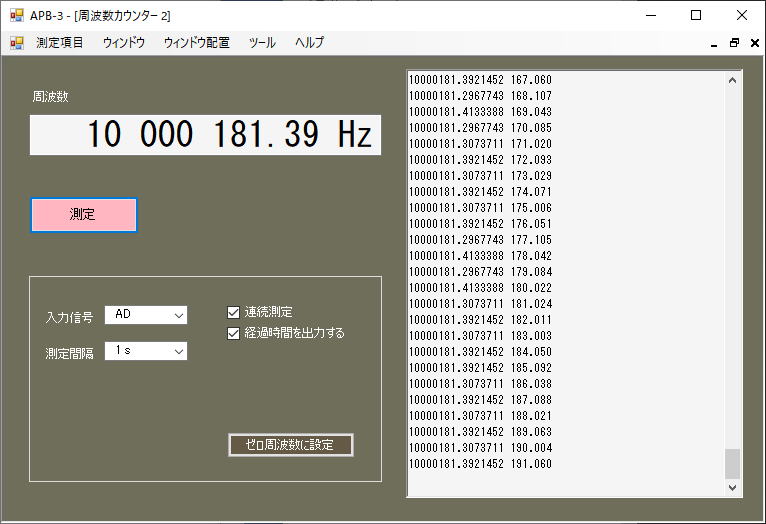This screenshot has width=766, height=524.
Task: Click log row ending 187.088
Action: [x=480, y=400]
